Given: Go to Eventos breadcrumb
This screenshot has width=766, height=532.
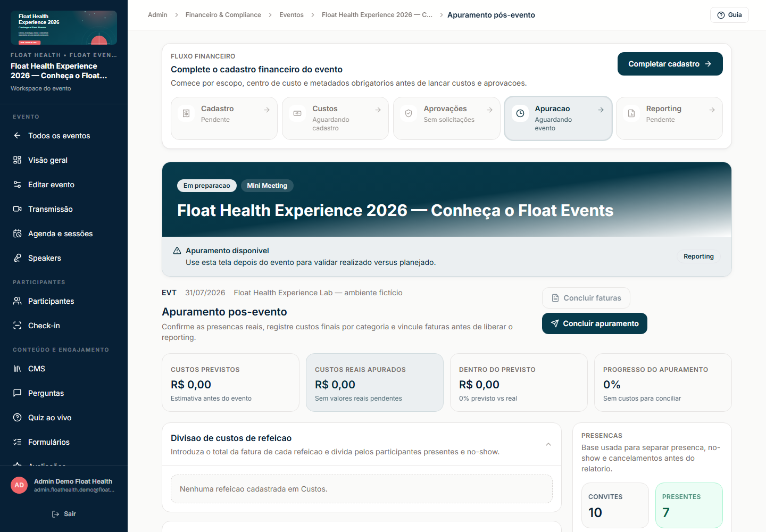Looking at the screenshot, I should click(x=292, y=15).
